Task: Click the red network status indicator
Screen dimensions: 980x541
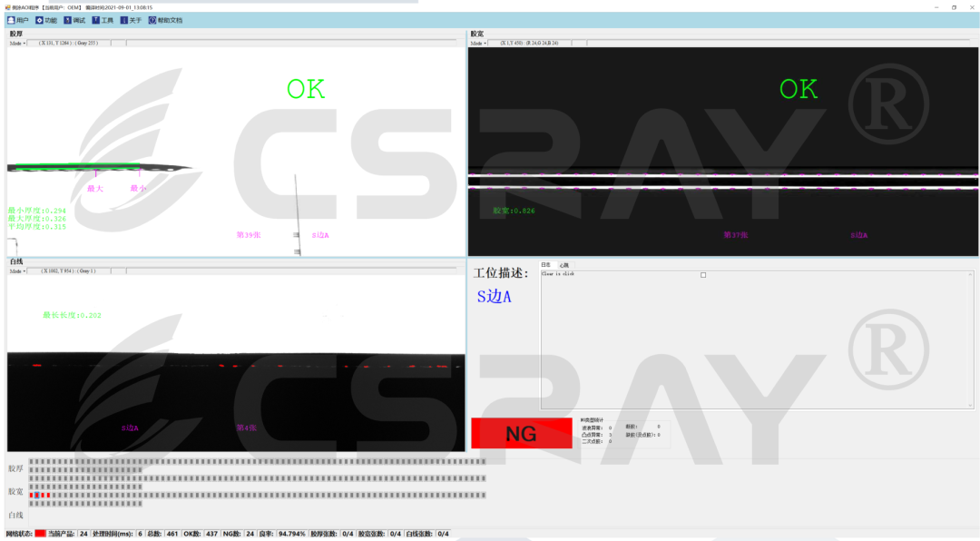Action: pyautogui.click(x=40, y=534)
